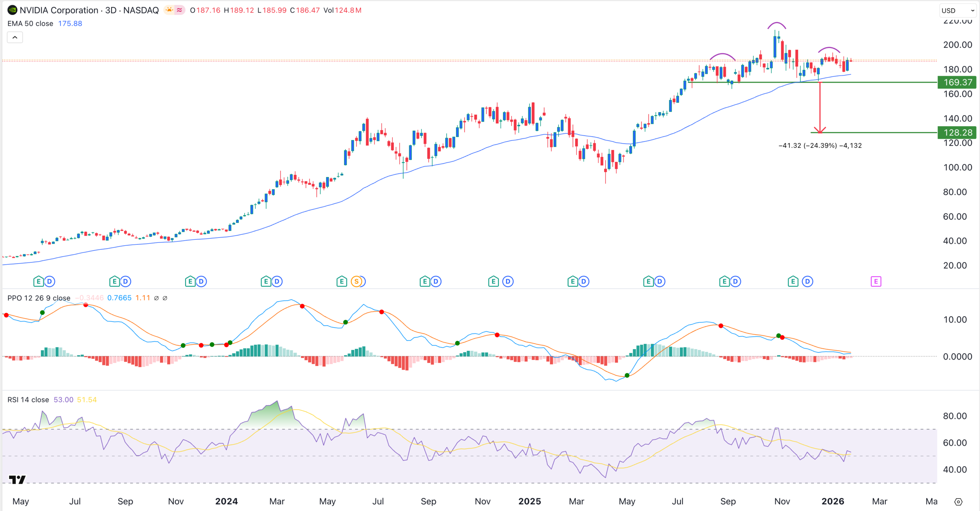Click a blue D dividend marker on the timeline
The height and width of the screenshot is (511, 980).
tap(49, 281)
